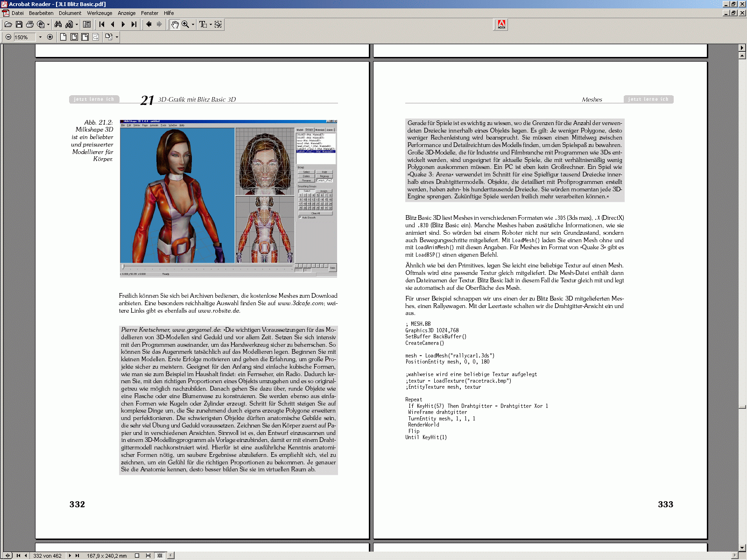Viewport: 747px width, 560px height.
Task: Open the Fenster menu
Action: (x=149, y=13)
